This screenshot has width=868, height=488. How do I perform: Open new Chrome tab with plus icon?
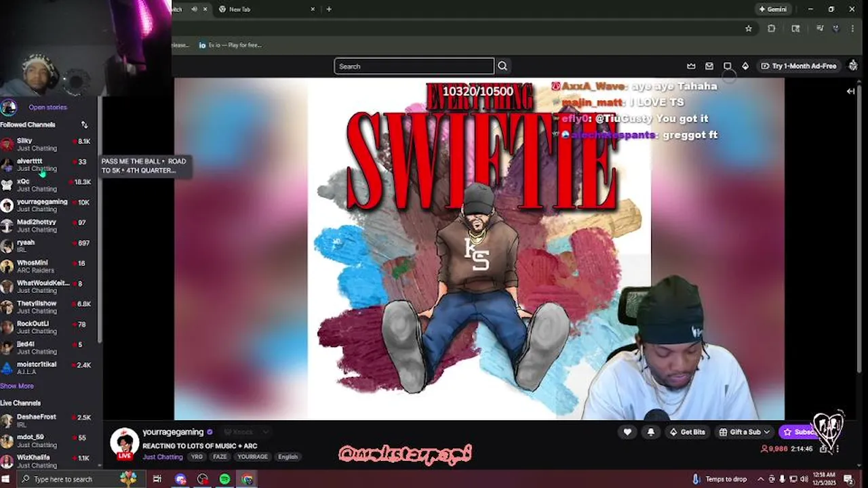(x=329, y=9)
